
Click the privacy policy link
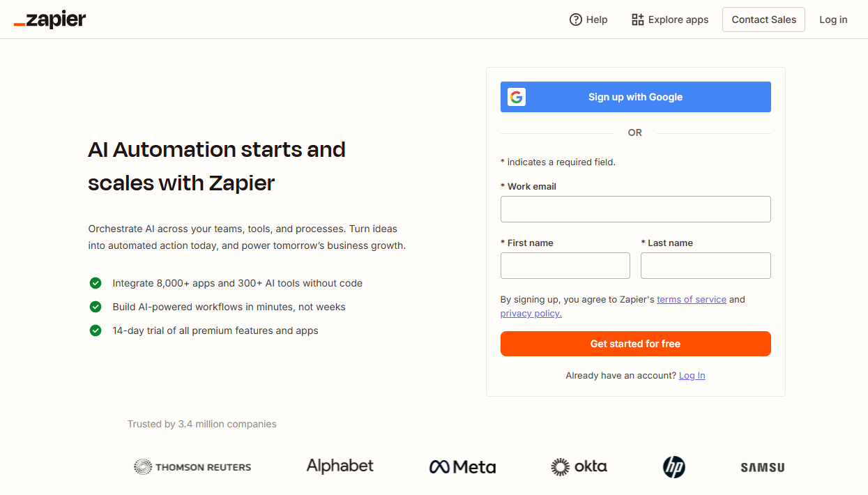click(x=530, y=313)
